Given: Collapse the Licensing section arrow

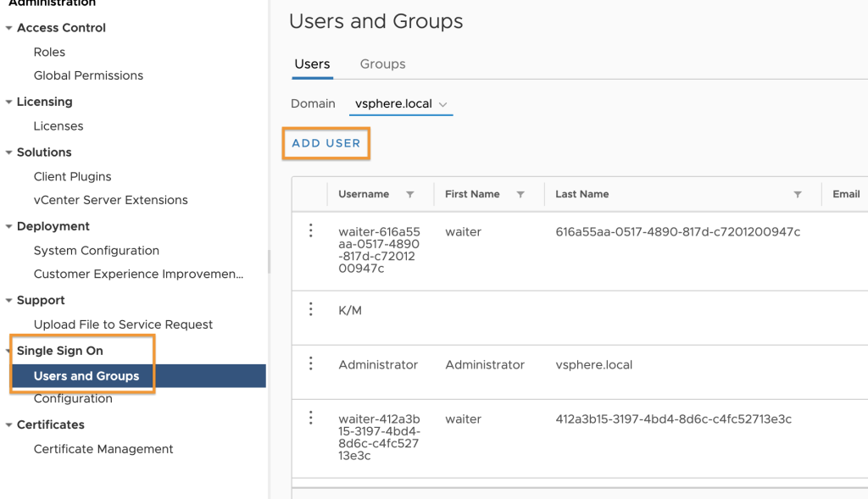Looking at the screenshot, I should (8, 102).
